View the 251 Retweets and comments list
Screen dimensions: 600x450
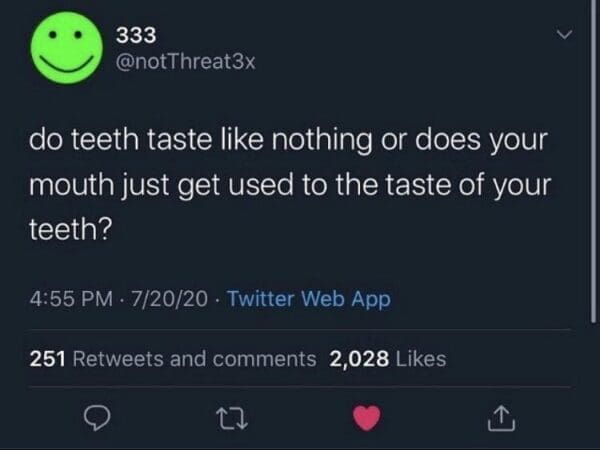[172, 358]
